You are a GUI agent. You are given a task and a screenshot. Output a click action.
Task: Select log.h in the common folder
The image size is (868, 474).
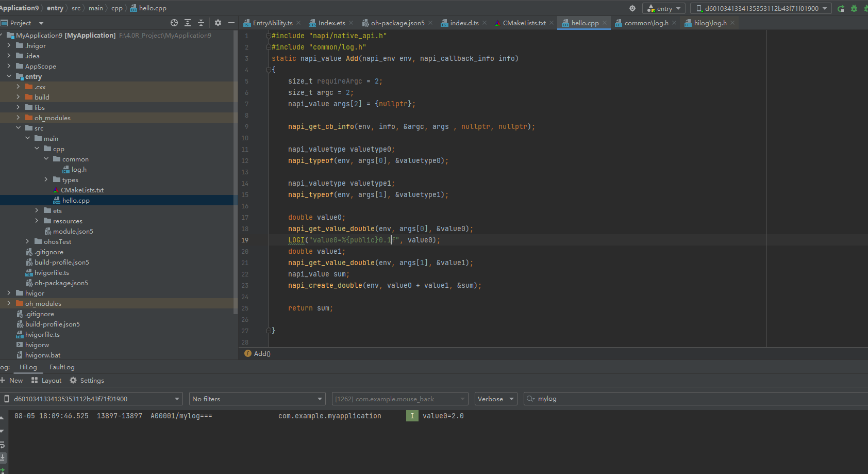point(79,169)
